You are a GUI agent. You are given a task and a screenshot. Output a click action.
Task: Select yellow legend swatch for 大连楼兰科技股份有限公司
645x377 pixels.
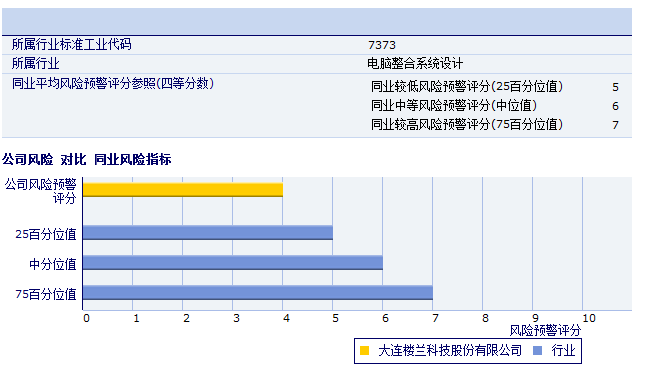(x=364, y=351)
